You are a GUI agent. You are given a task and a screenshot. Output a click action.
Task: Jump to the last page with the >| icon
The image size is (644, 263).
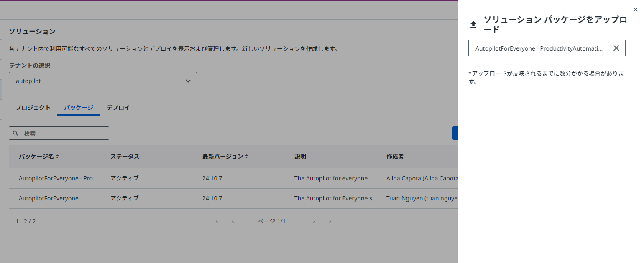(330, 221)
